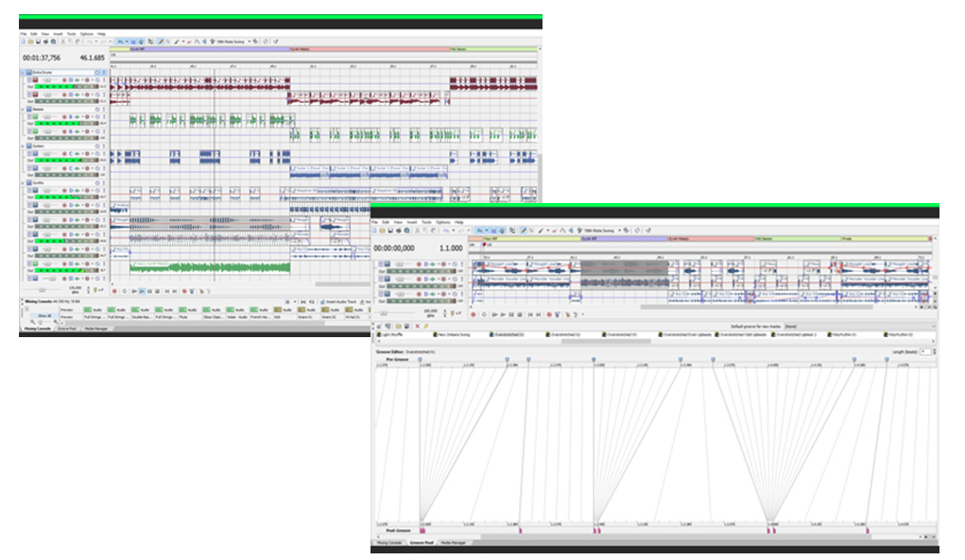Click the Undo icon in the Groove Pool window
The width and height of the screenshot is (965, 560).
tap(446, 230)
